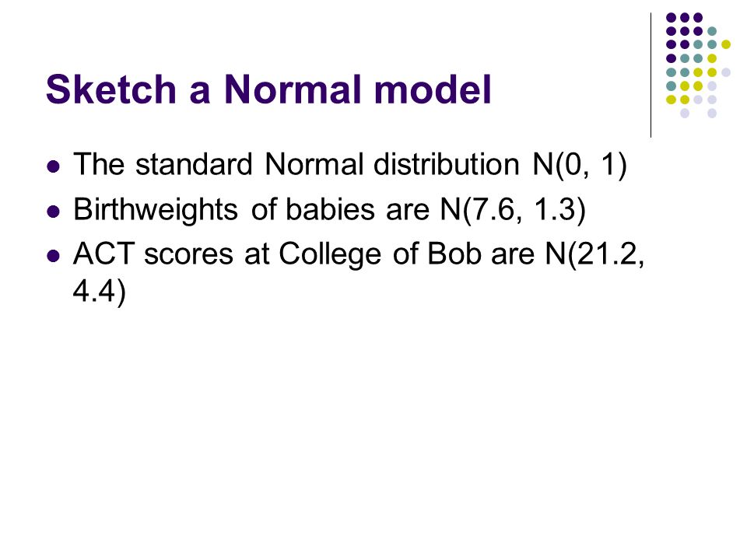Click the text "N(21.2," in third bullet

pos(594,255)
